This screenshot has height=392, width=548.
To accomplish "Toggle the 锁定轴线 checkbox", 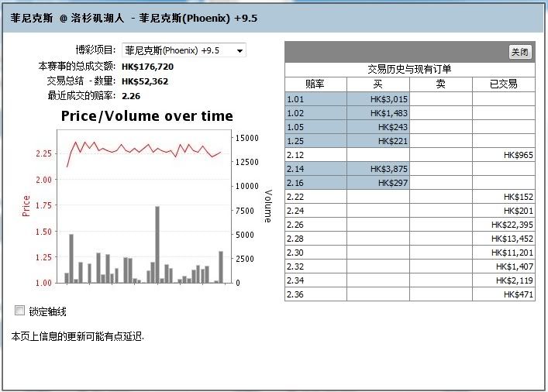I will pos(20,311).
